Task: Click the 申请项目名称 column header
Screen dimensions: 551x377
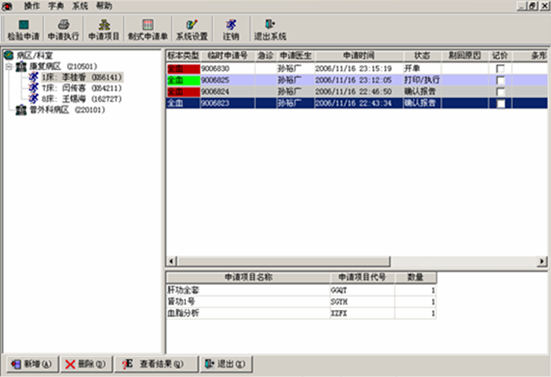Action: pos(248,277)
